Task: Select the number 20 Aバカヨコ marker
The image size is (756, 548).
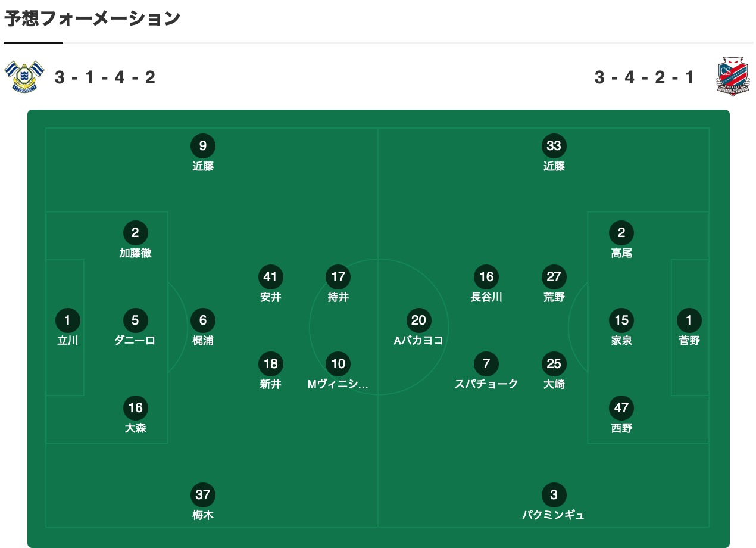Action: tap(418, 320)
